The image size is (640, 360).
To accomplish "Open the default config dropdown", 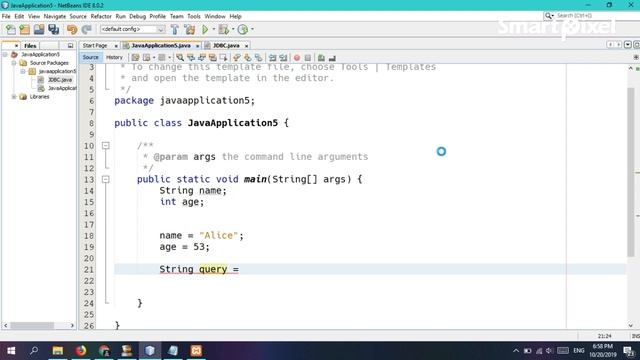I will [x=132, y=29].
